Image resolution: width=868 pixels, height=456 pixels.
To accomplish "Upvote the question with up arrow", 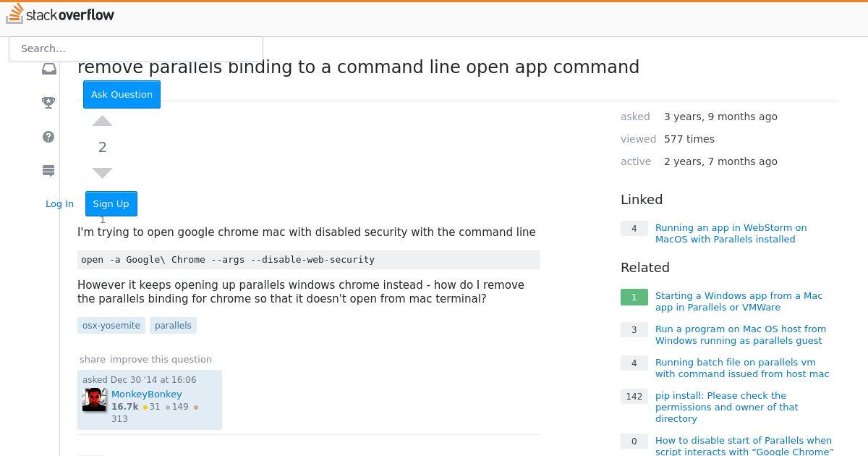I will [x=103, y=121].
